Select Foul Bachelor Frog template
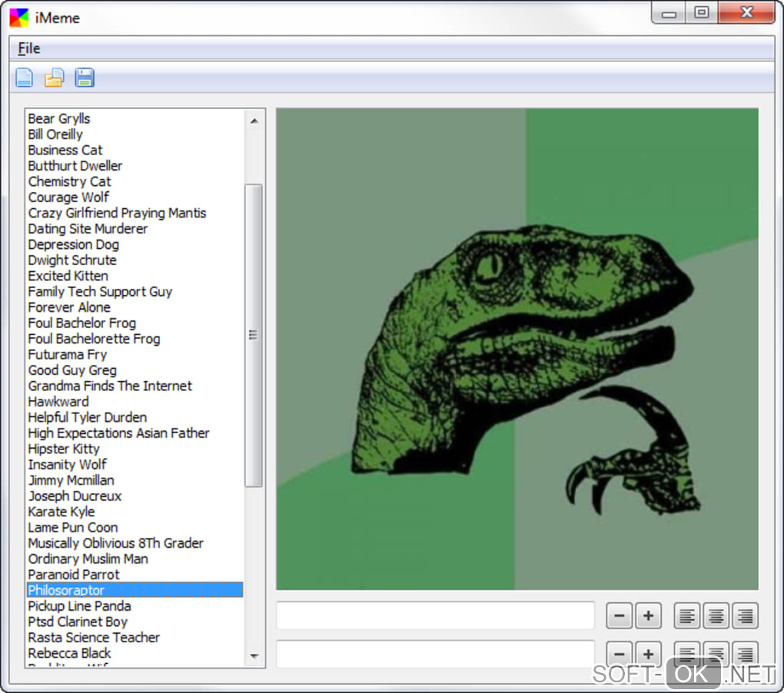784x693 pixels. (135, 323)
